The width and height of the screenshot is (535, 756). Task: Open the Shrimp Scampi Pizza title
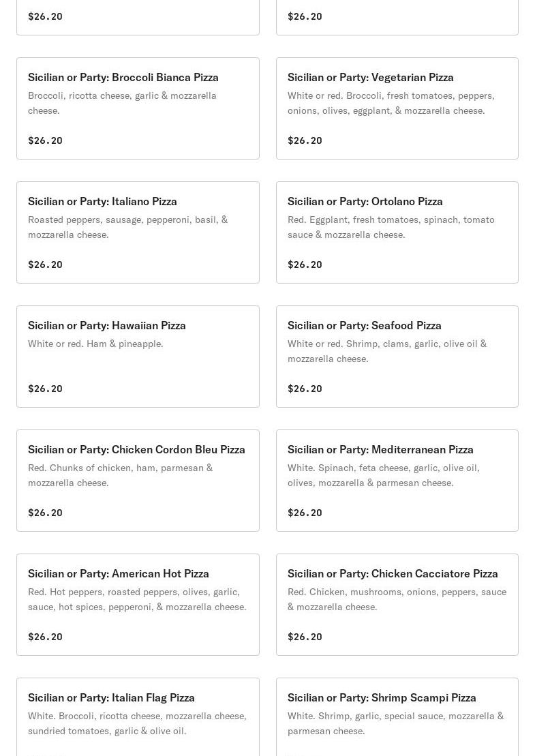click(x=382, y=698)
